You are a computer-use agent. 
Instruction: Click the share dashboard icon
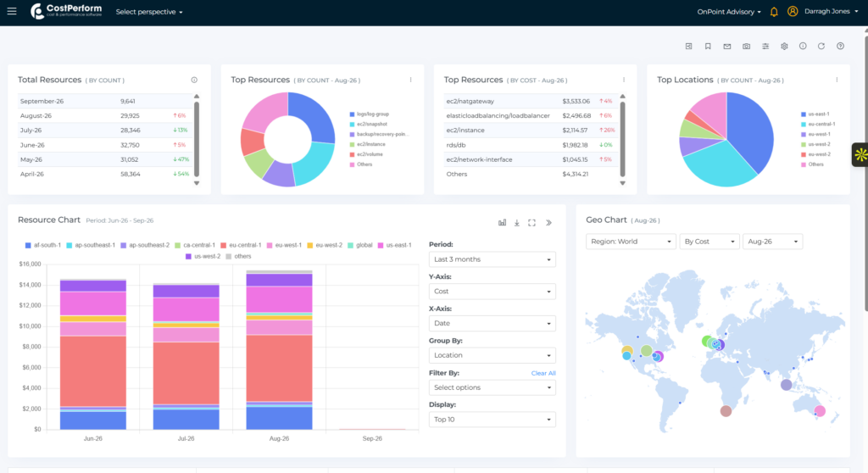pos(688,47)
